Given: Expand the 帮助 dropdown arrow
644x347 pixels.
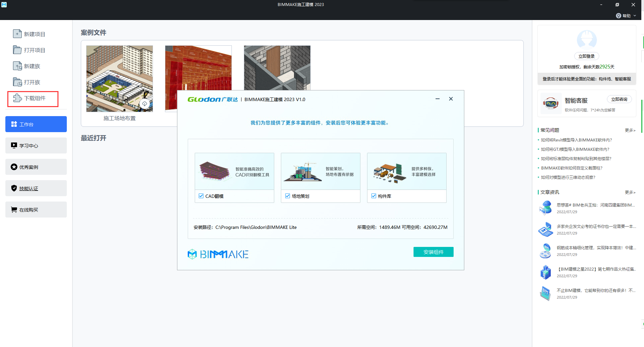Looking at the screenshot, I should pyautogui.click(x=635, y=16).
